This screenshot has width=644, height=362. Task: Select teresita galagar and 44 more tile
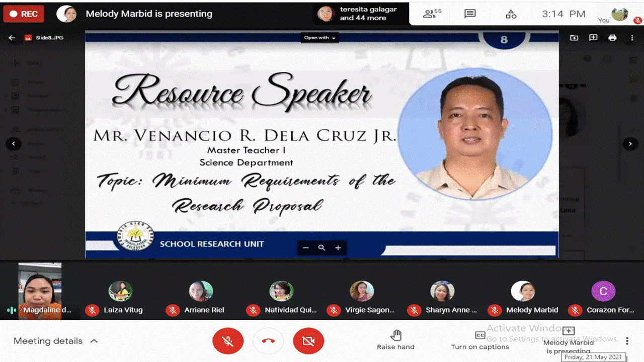[361, 14]
